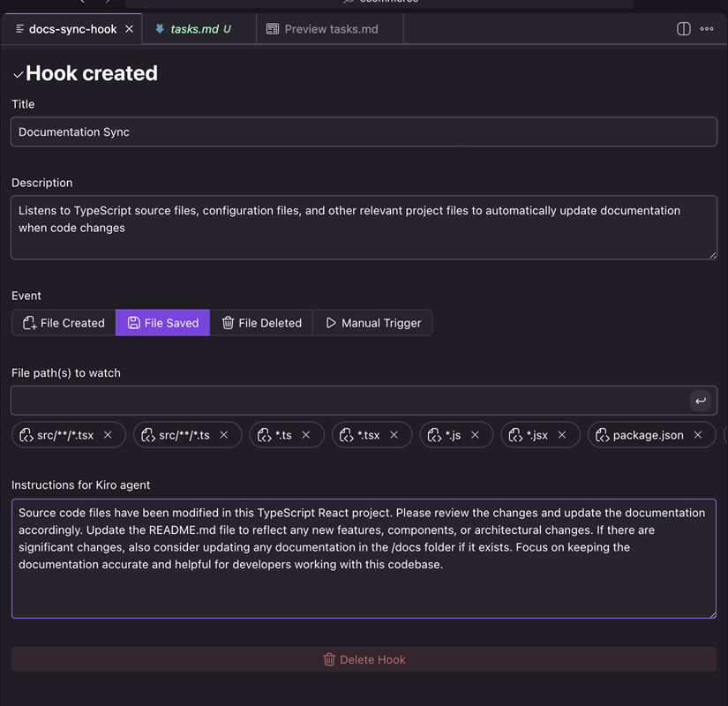Select the File Deleted event

tap(261, 323)
